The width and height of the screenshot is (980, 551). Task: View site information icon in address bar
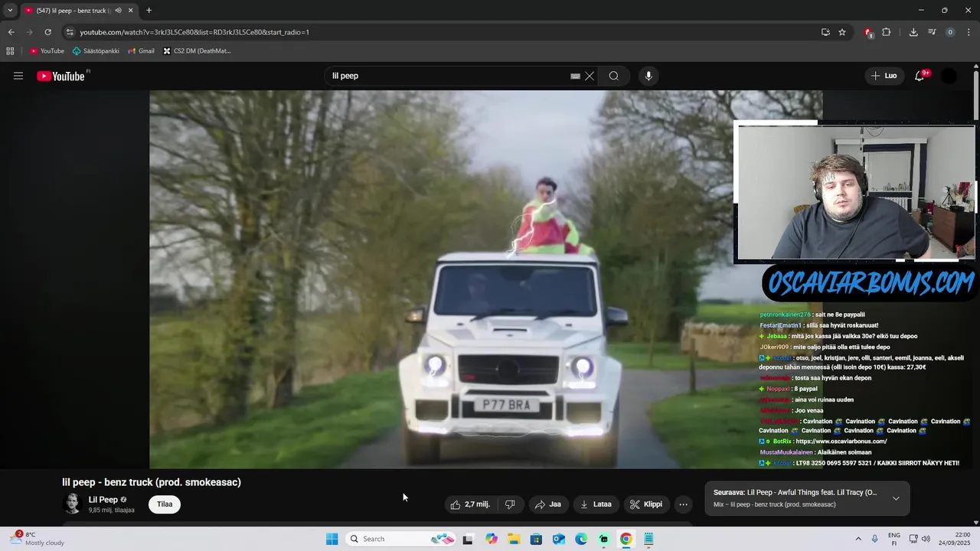click(x=70, y=32)
